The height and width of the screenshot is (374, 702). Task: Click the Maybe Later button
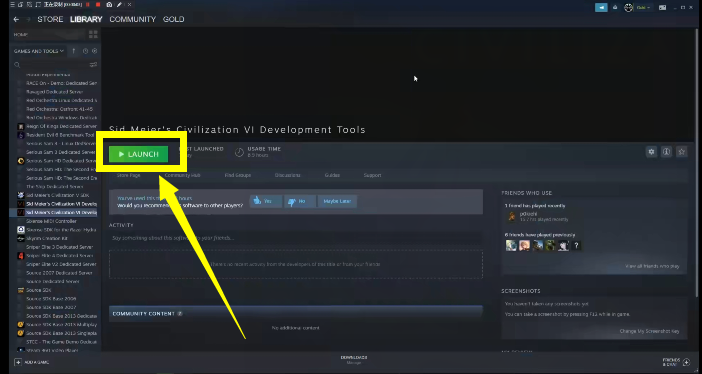click(337, 202)
